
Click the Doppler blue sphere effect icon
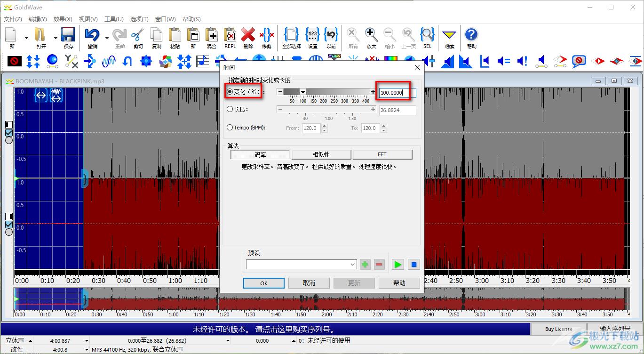tap(52, 61)
